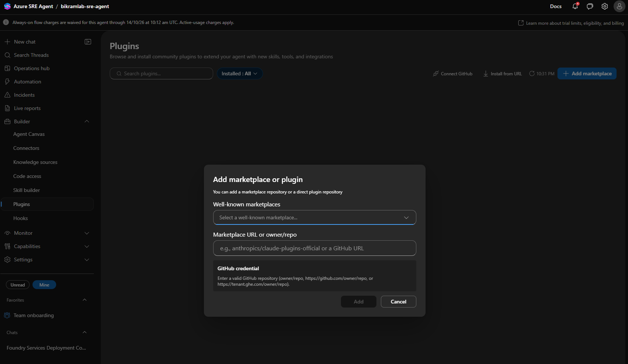This screenshot has height=364, width=628.
Task: Click the Live reports document icon
Action: (7, 108)
